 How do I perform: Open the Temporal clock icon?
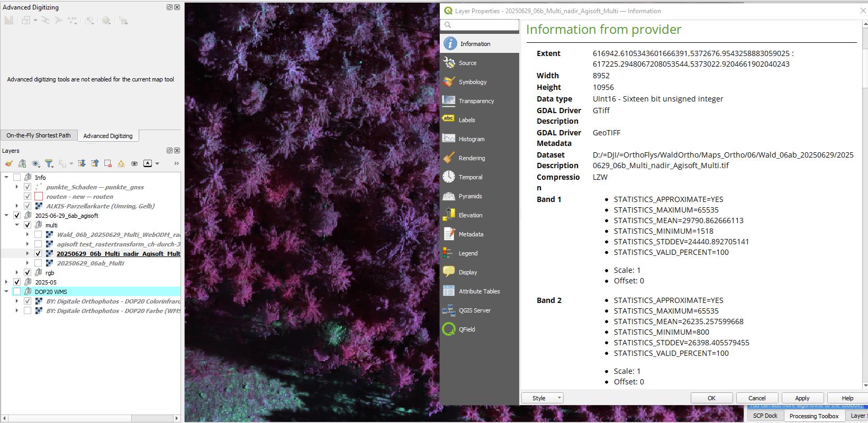pos(449,177)
